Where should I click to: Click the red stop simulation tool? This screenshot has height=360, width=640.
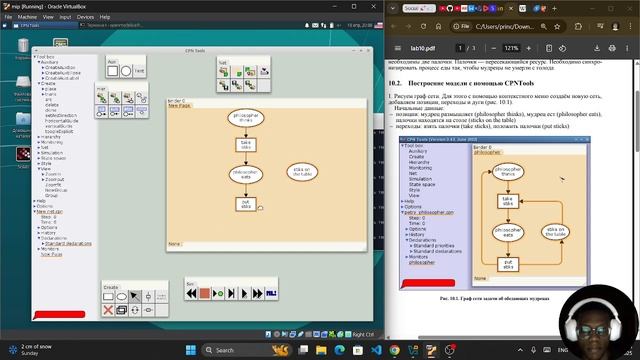pyautogui.click(x=204, y=293)
